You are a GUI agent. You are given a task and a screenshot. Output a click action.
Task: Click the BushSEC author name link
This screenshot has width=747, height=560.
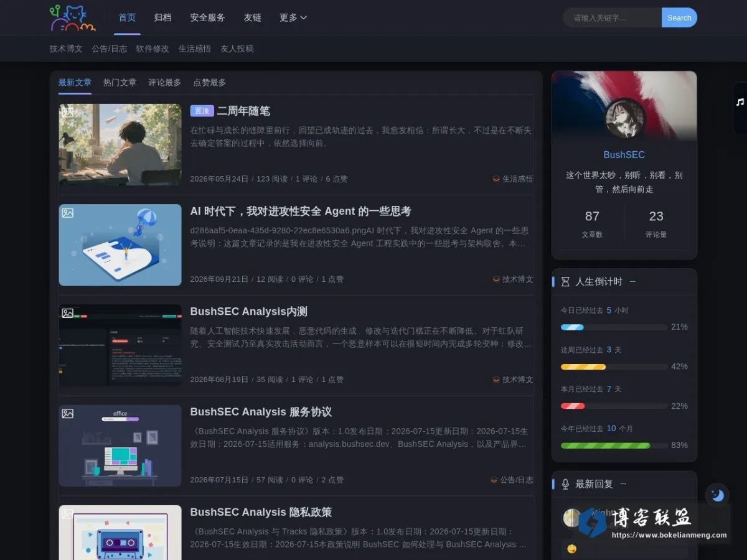(x=624, y=155)
